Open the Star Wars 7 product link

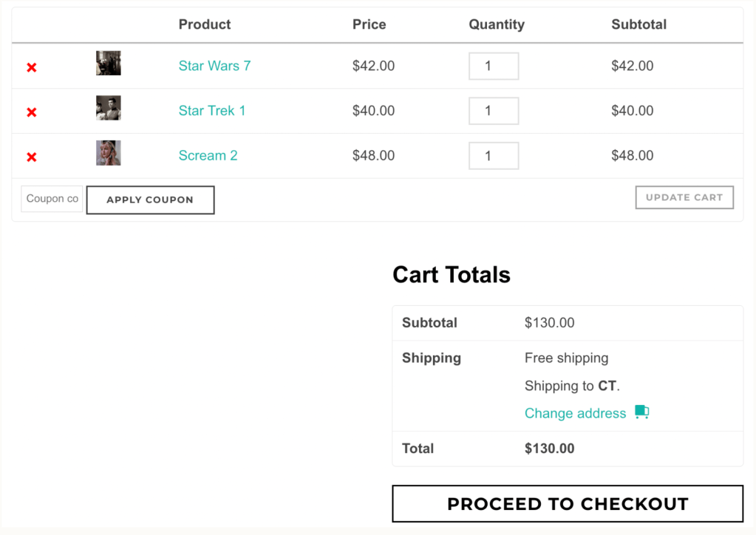click(214, 66)
